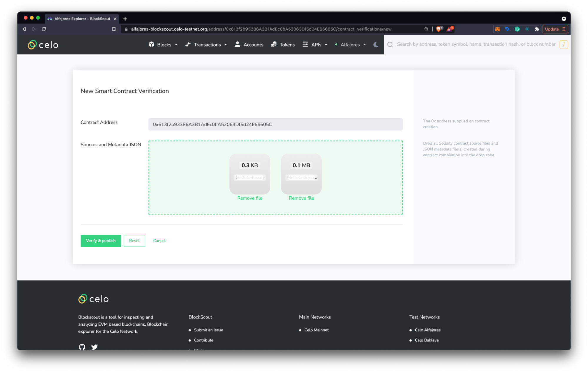Click Verify & publish button
Screen dimensions: 588x373
(x=100, y=241)
